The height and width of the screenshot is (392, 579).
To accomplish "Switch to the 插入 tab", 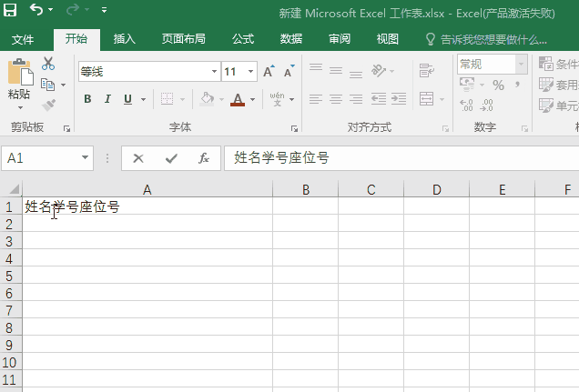I will 125,39.
